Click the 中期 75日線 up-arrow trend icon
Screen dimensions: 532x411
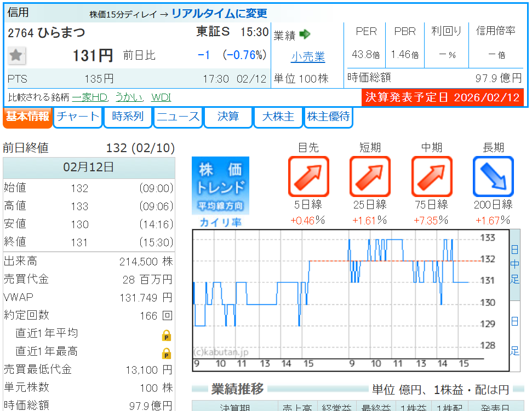[432, 176]
